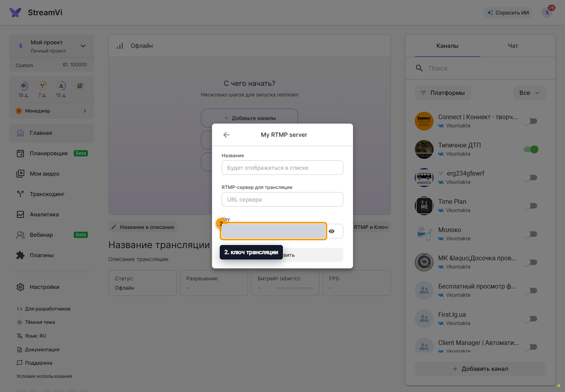565x392 pixels.
Task: Disable the Типичное ДТП channel toggle
Action: point(531,149)
